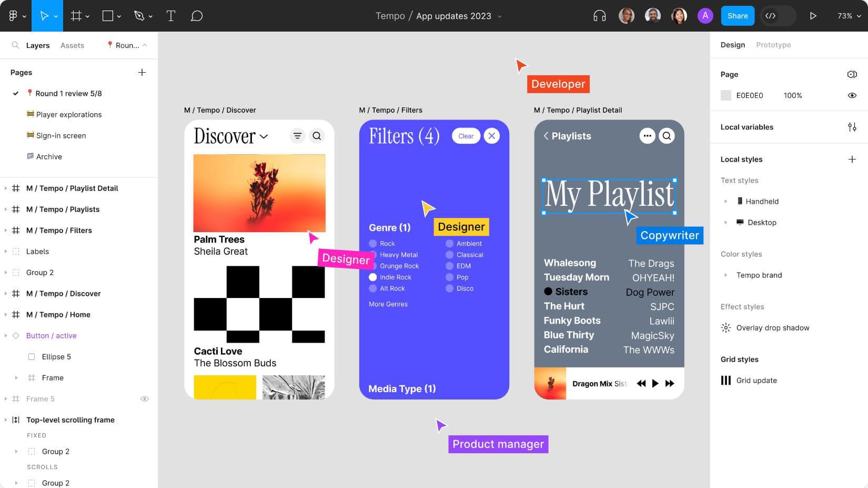The height and width of the screenshot is (488, 868).
Task: Add a new page with plus icon
Action: coord(142,72)
